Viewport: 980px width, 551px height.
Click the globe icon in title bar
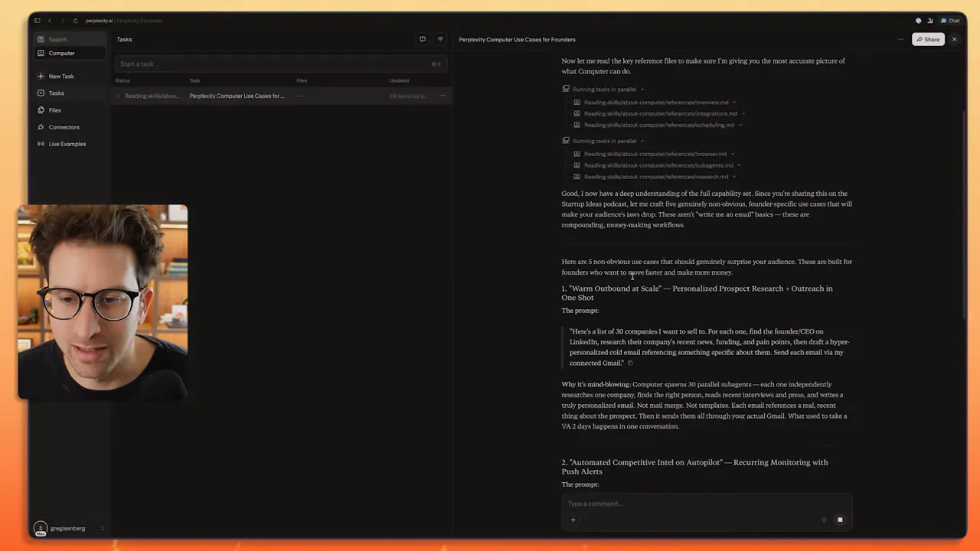(919, 21)
